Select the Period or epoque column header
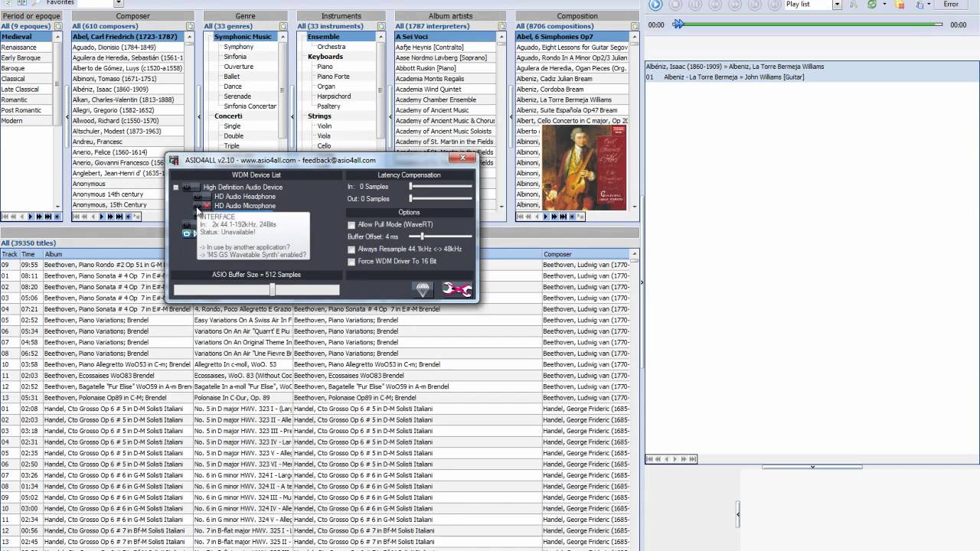 [31, 15]
